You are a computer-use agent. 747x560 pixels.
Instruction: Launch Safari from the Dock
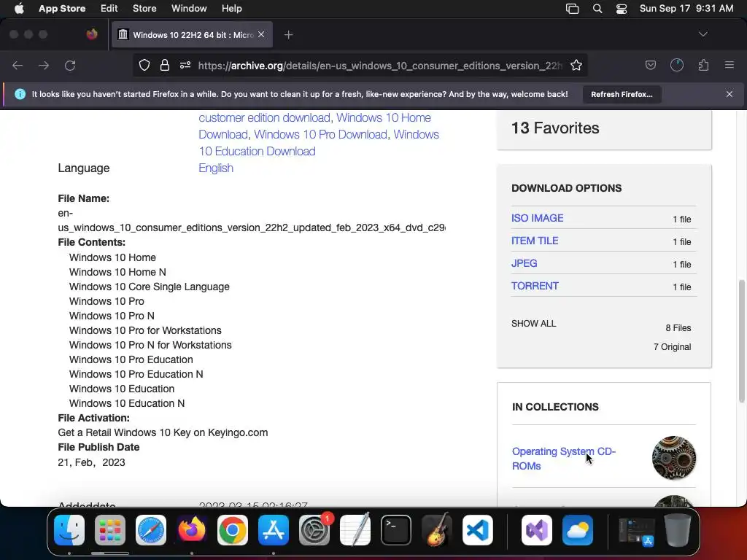pos(151,529)
